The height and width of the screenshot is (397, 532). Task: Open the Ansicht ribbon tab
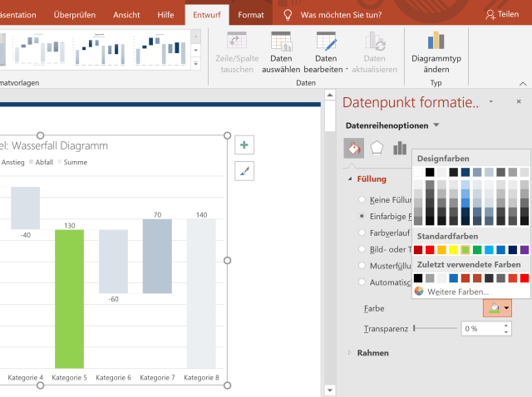tap(126, 15)
